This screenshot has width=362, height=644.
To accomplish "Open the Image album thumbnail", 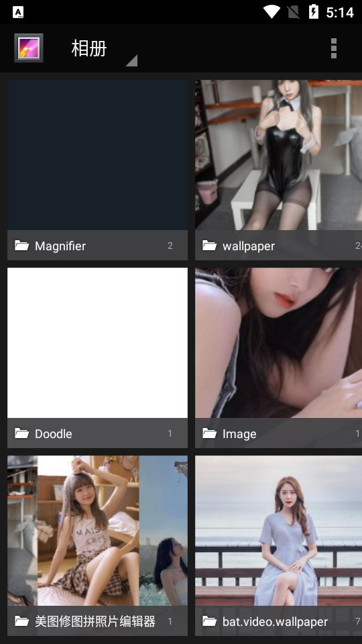I will coord(278,343).
